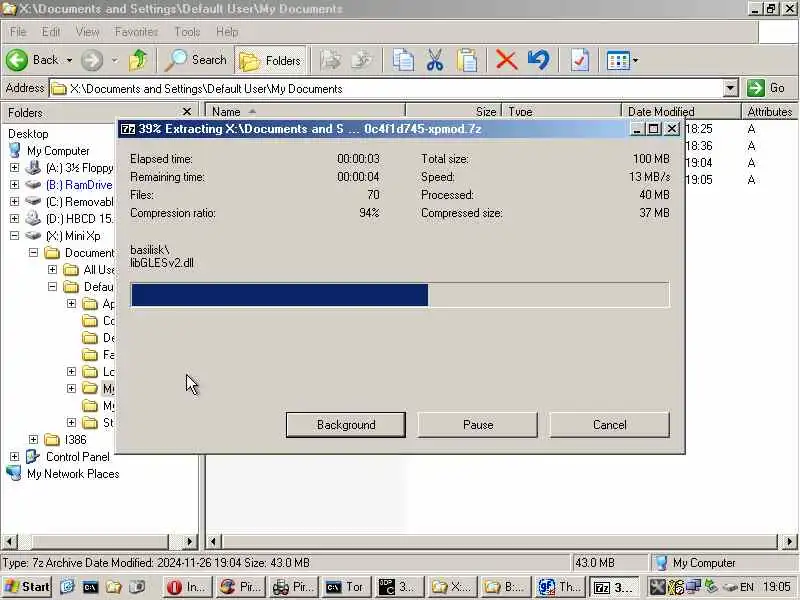This screenshot has height=600, width=800.
Task: Sort by Attributes column header
Action: coord(769,111)
